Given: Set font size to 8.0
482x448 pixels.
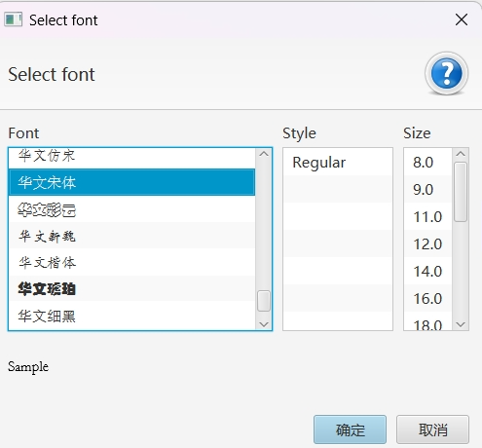Looking at the screenshot, I should (428, 162).
